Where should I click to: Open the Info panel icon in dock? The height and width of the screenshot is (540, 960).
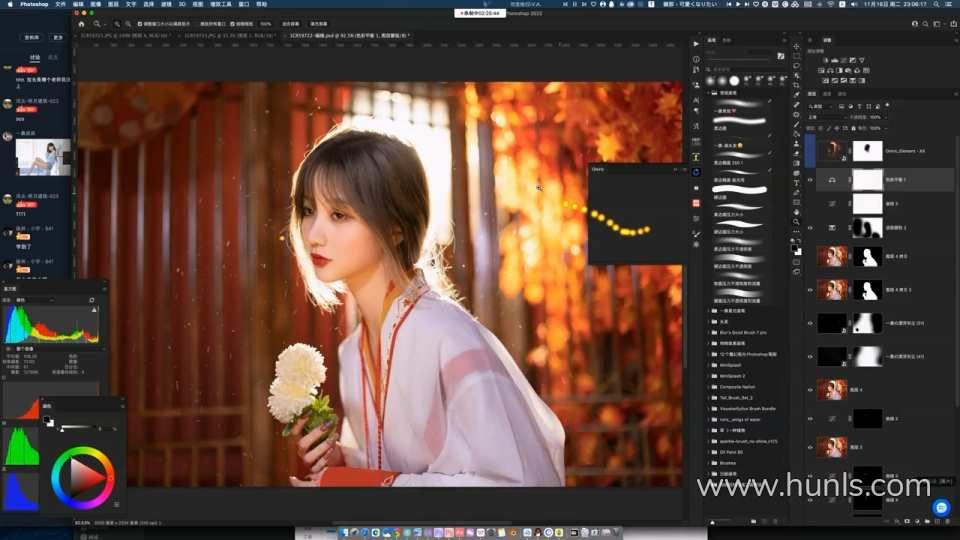[696, 59]
